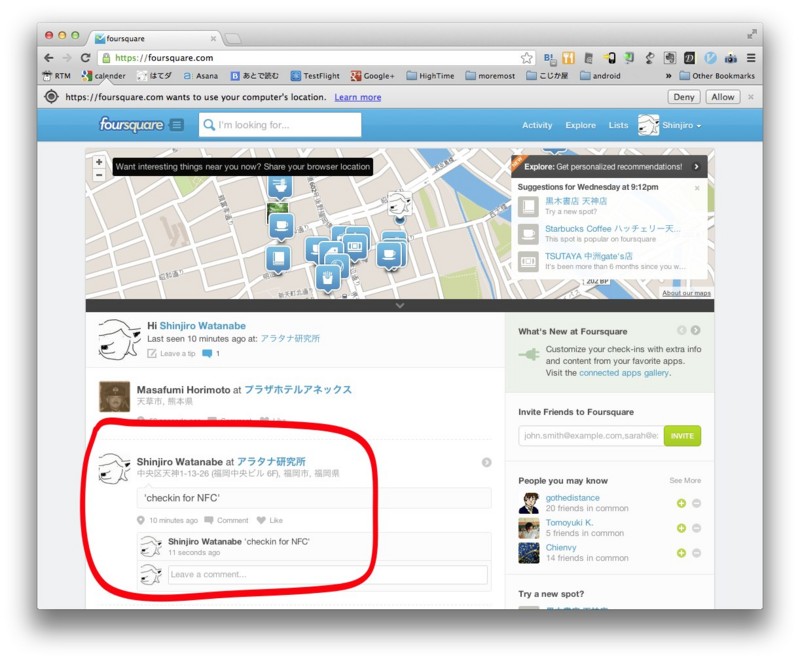Click Leave a tip under greeting
Screen dimensions: 800x661
(171, 353)
